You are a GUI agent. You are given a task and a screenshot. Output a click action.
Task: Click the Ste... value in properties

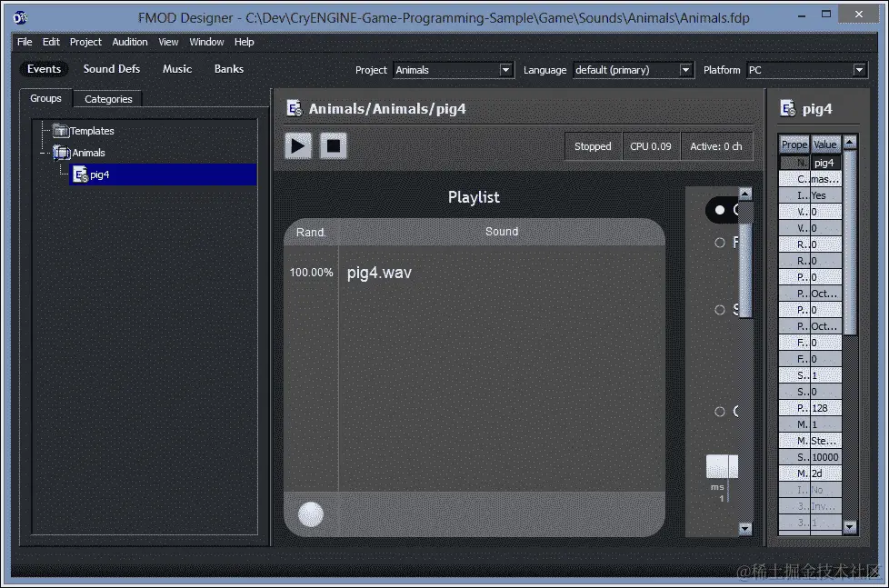(825, 441)
